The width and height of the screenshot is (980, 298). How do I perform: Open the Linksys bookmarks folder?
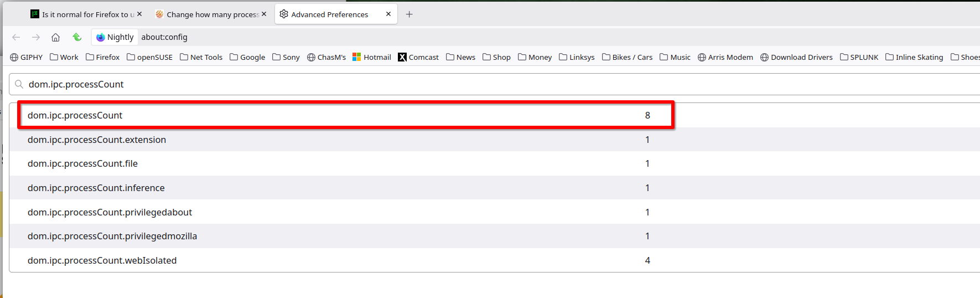click(x=577, y=57)
